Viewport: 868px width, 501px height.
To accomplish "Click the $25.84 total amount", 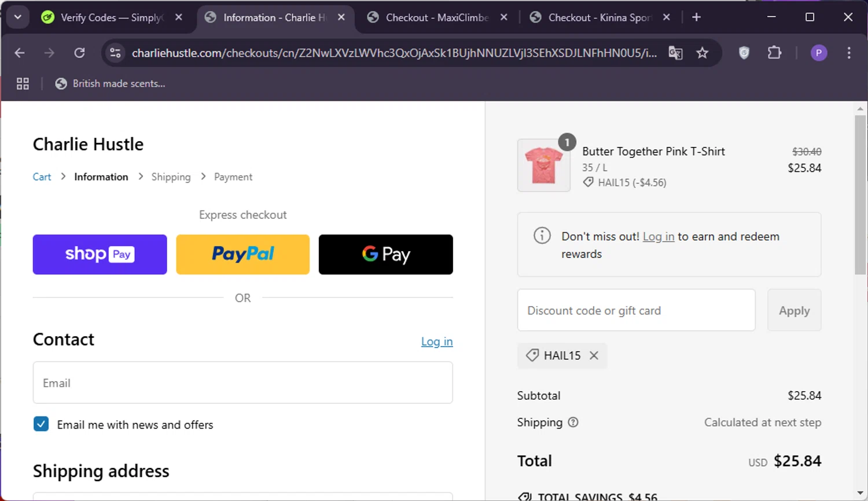I will [x=797, y=461].
